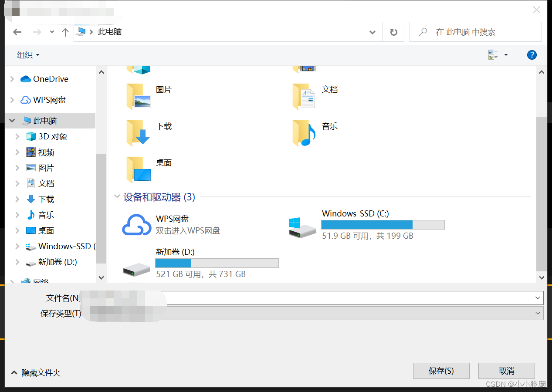Open the address bar history dropdown
This screenshot has height=392, width=552.
(373, 32)
